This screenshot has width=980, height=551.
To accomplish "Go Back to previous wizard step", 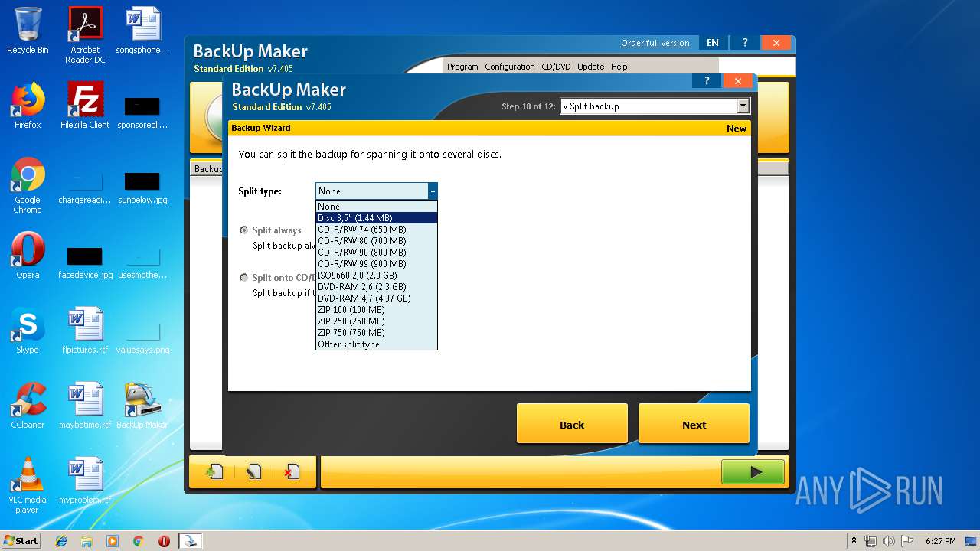I will [x=572, y=424].
